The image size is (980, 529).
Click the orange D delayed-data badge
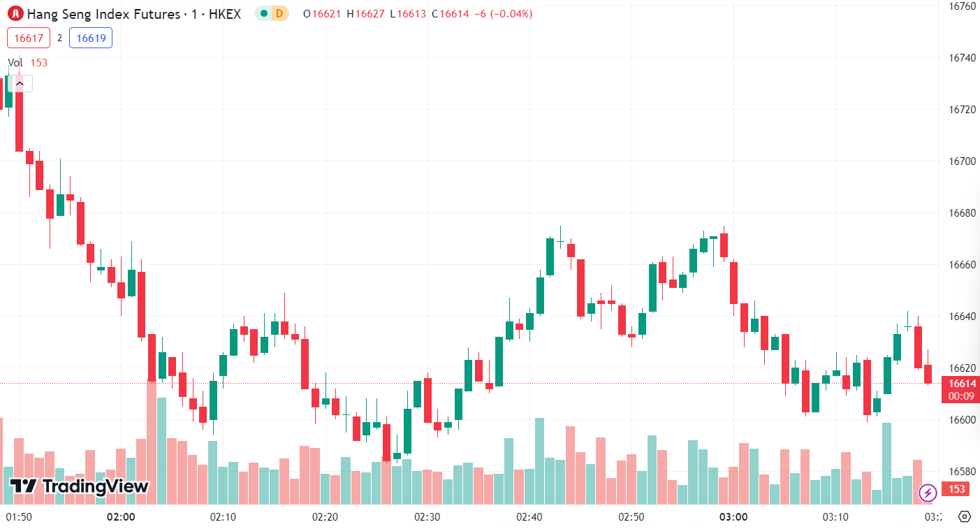point(279,13)
